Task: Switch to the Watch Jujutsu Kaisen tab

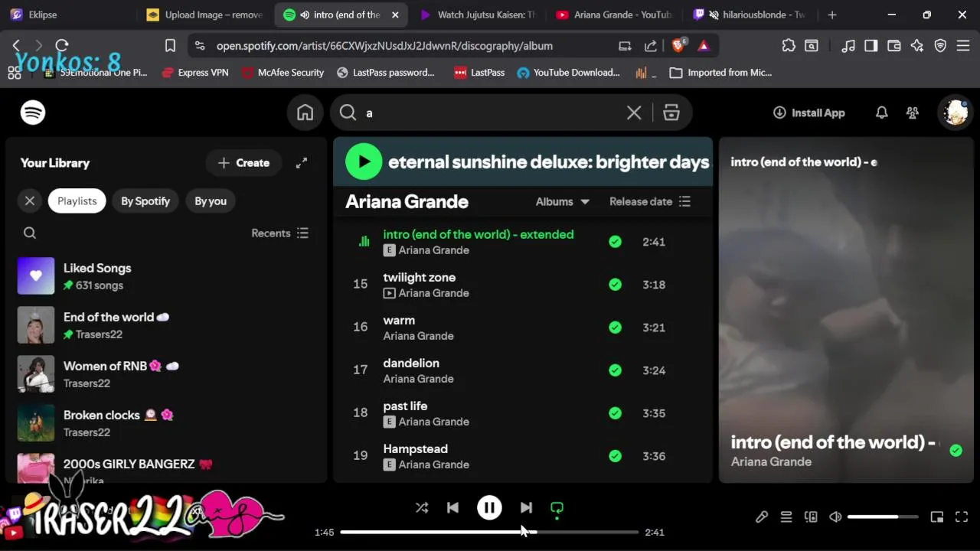Action: click(x=478, y=15)
